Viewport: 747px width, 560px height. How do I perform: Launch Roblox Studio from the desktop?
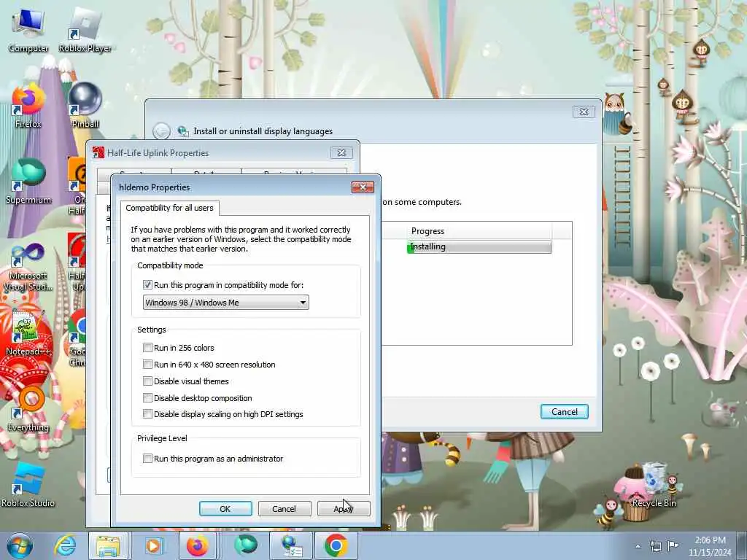[x=28, y=485]
